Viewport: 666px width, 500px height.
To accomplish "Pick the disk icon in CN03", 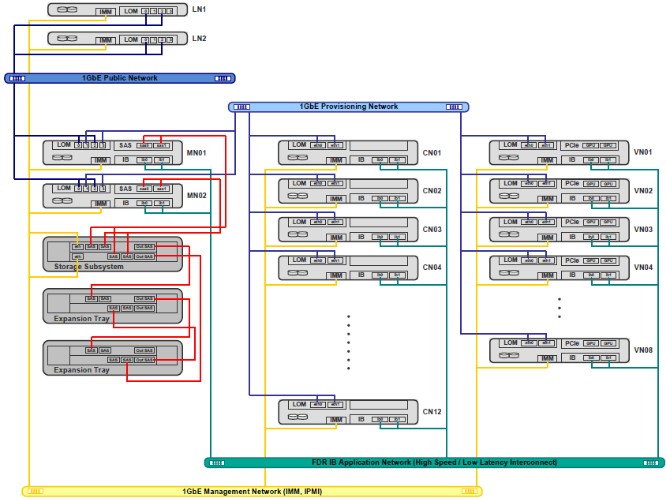I will pyautogui.click(x=298, y=234).
